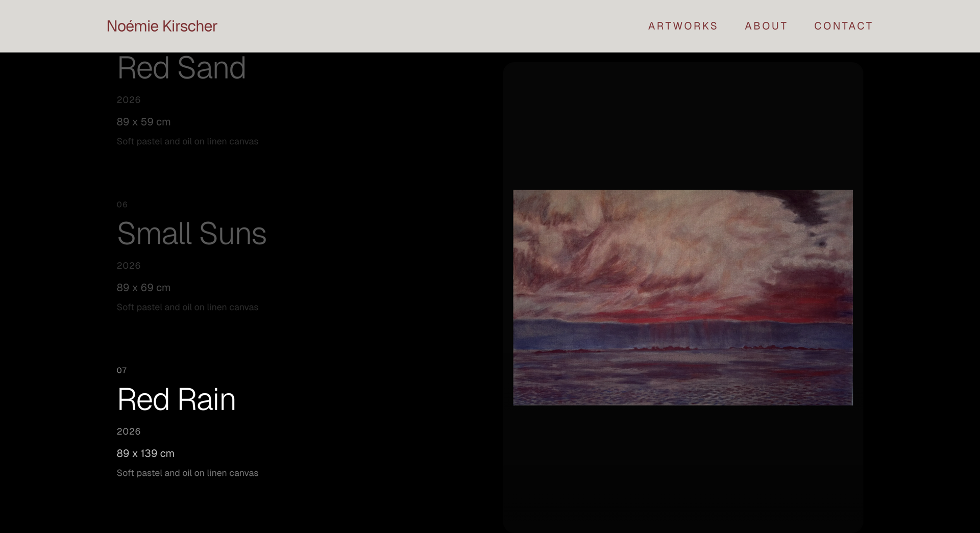Click the dark empty area above the painting

coord(683,126)
